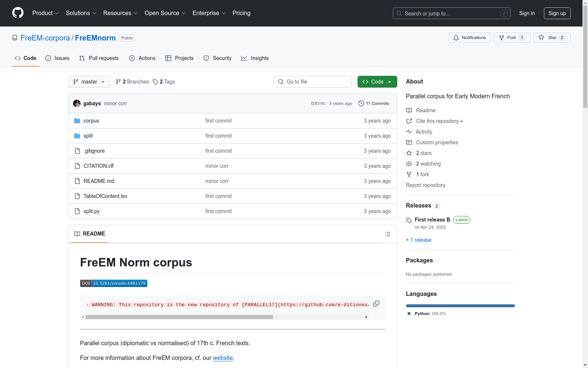Switch to the Issues tab
The image size is (588, 368).
tap(57, 58)
